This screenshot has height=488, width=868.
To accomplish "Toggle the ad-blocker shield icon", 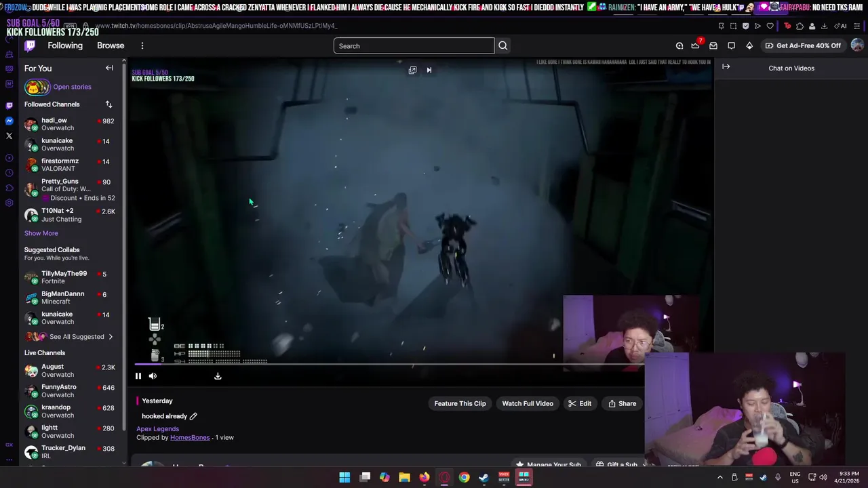I will click(x=745, y=26).
